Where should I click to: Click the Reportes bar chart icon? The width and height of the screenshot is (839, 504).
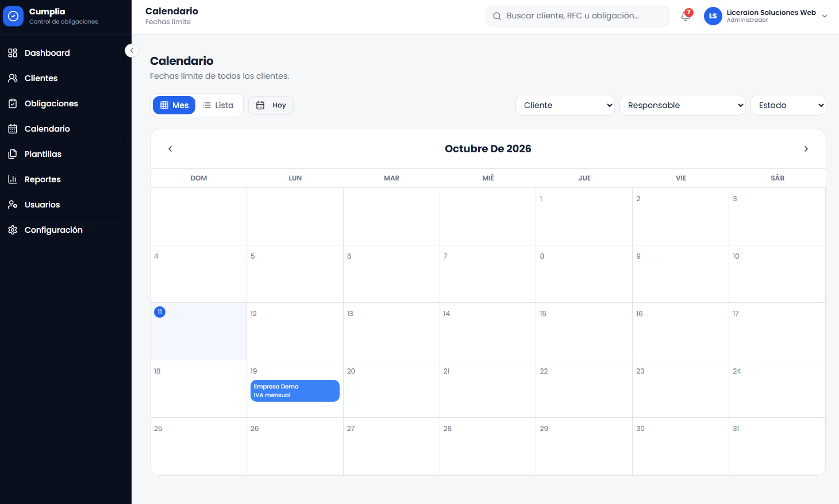click(x=13, y=179)
